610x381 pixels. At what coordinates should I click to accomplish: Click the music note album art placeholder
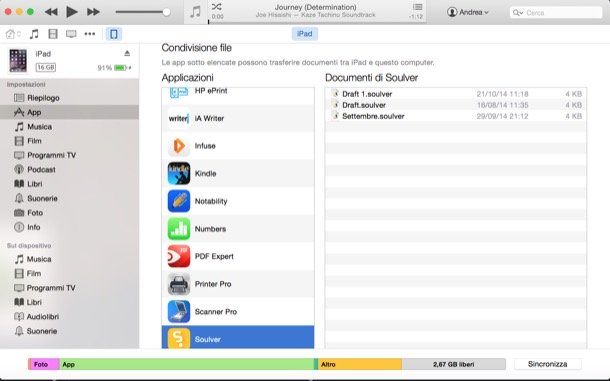coord(195,12)
